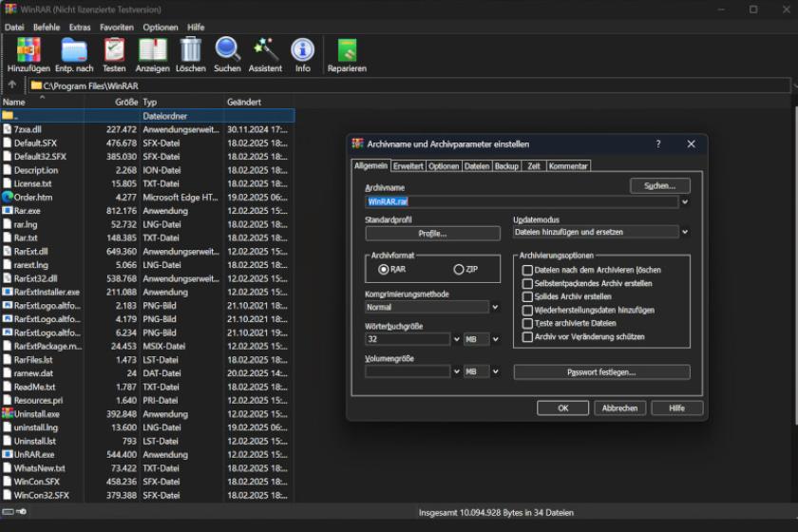798x532 pixels.
Task: Click the Profile... button
Action: click(x=432, y=233)
